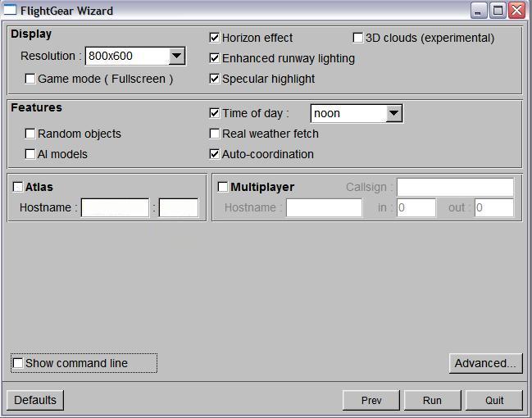Focus the Atlas port field
Viewport: 532px width, 418px height.
(179, 207)
